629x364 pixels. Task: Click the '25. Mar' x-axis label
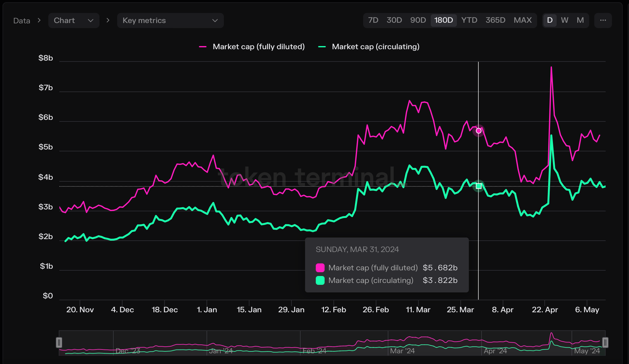[460, 310]
